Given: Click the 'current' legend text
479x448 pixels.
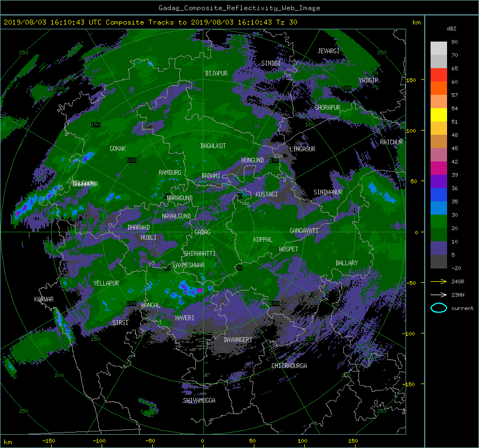Looking at the screenshot, I should (463, 308).
